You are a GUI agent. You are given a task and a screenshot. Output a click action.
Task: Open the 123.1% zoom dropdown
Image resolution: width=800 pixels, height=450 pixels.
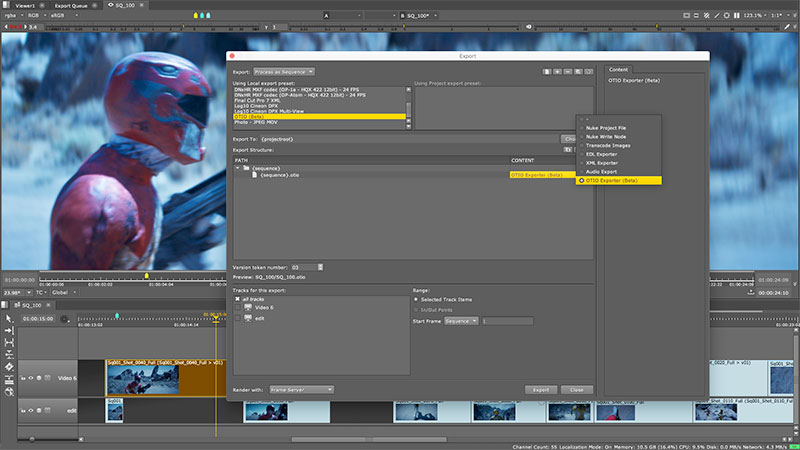(755, 15)
